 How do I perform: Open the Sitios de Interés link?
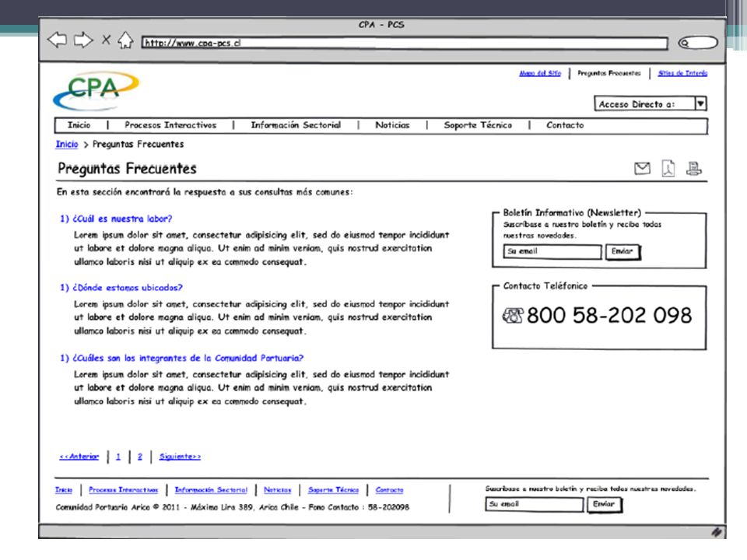682,73
